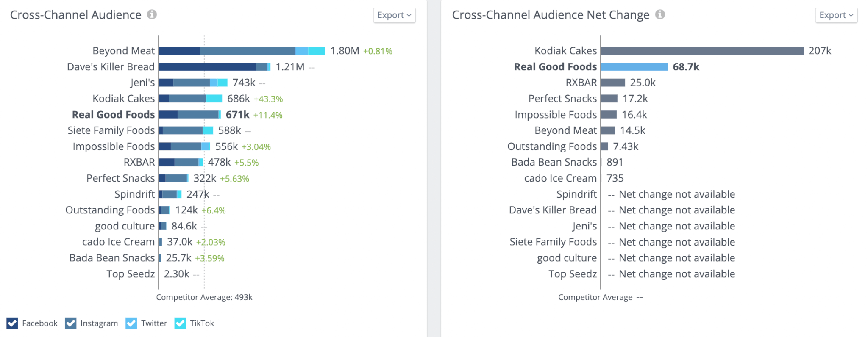Disable the Twitter channel filter
The width and height of the screenshot is (868, 337).
pos(131,323)
